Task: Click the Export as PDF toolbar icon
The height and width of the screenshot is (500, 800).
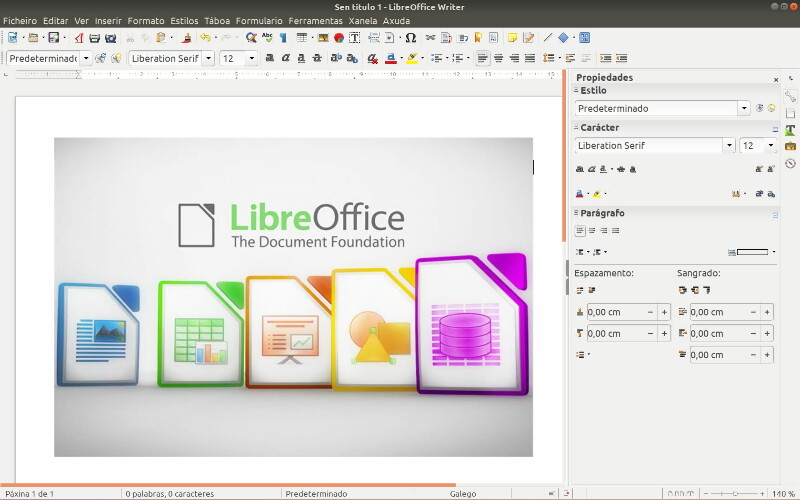Action: coord(78,38)
